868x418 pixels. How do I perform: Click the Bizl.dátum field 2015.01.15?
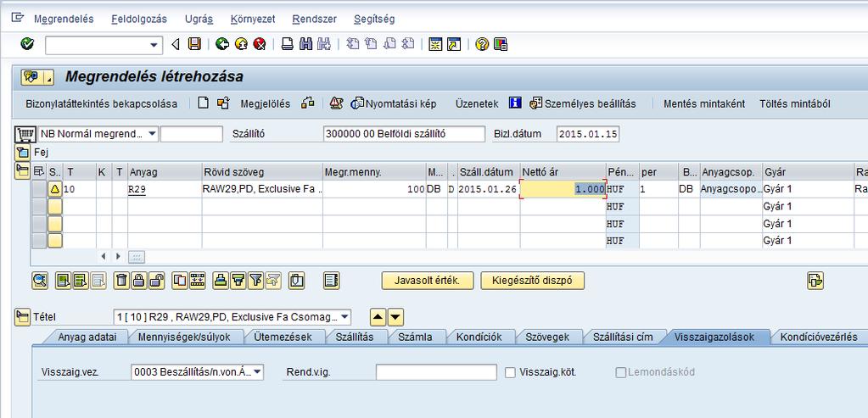point(588,134)
